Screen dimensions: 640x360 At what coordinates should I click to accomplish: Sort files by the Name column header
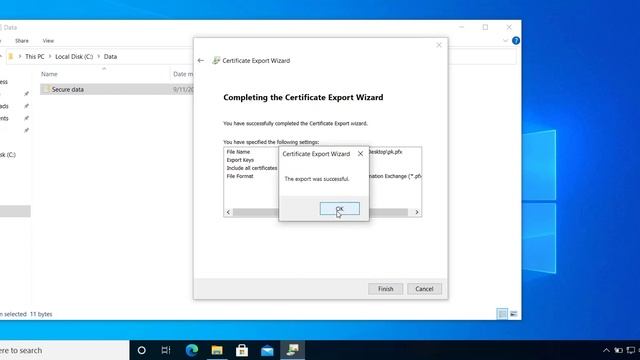tap(49, 74)
